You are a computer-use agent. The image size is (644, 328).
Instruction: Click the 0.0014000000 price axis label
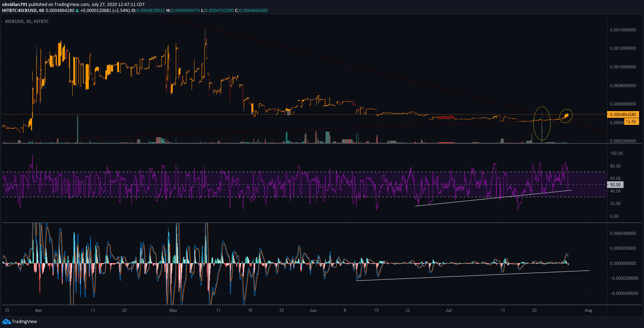(x=623, y=30)
